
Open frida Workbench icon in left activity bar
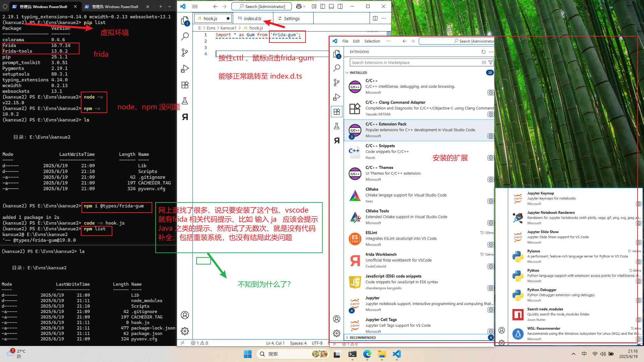coord(185,117)
